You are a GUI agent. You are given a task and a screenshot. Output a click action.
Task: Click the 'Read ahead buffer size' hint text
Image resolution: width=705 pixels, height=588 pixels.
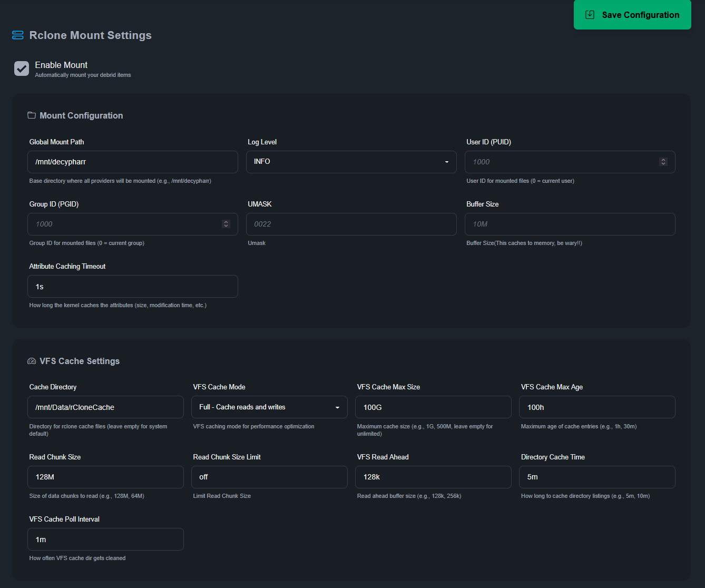coord(409,496)
